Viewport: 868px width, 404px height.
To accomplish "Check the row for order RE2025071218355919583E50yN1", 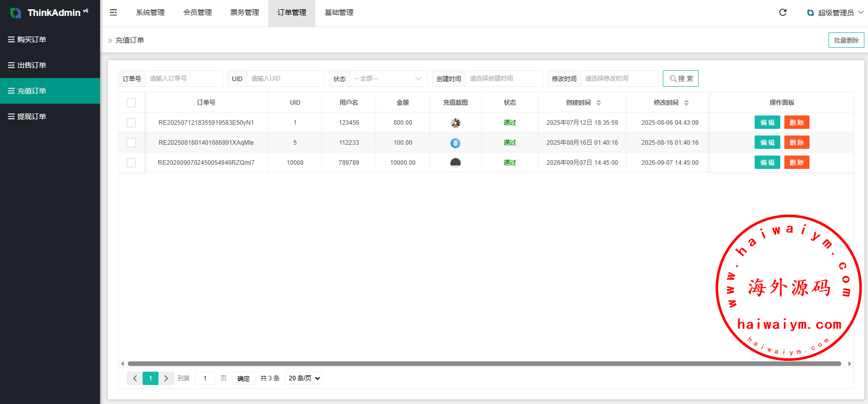I will pos(131,123).
